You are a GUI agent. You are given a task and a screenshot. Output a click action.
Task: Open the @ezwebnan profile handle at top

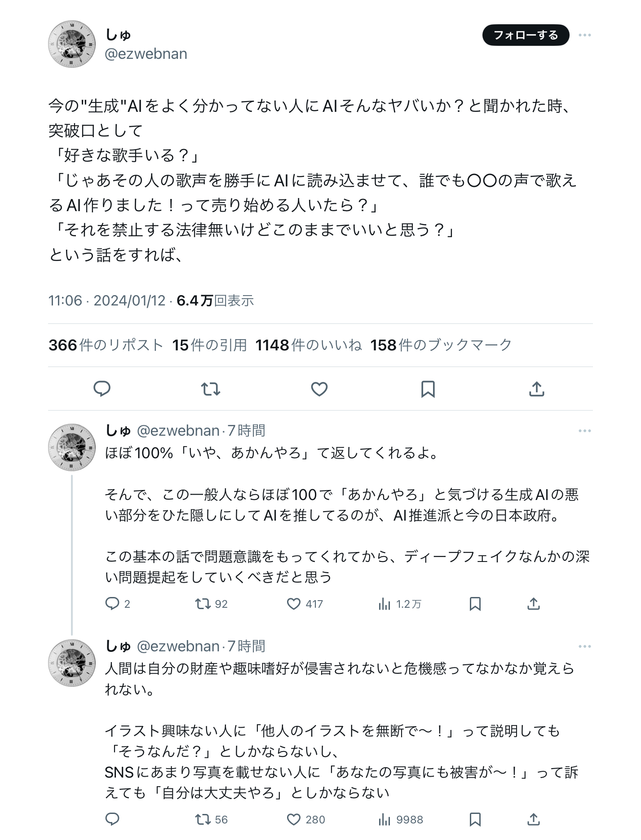[146, 54]
